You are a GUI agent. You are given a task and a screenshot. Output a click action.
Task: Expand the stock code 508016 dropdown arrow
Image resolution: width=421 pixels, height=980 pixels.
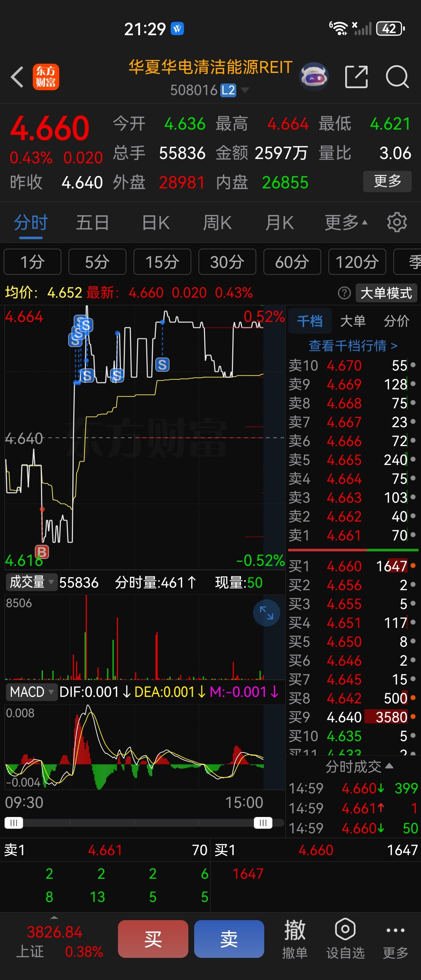[245, 90]
